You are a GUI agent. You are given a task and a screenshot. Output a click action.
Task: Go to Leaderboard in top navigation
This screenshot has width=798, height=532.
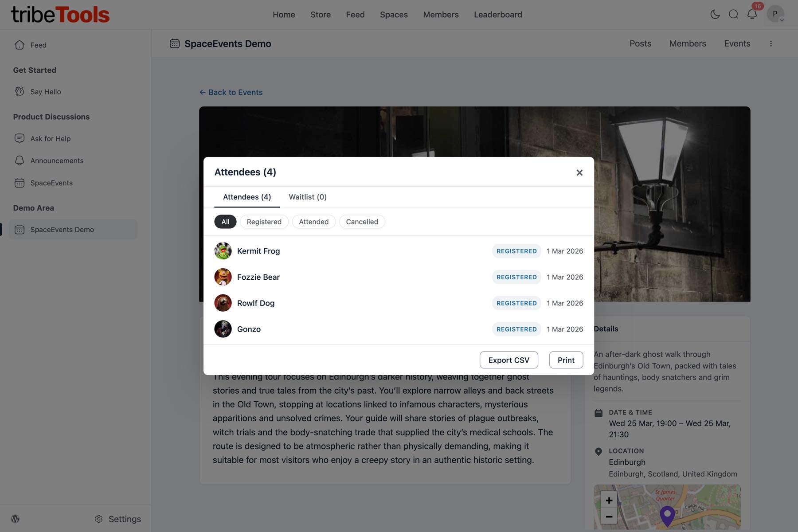(498, 15)
